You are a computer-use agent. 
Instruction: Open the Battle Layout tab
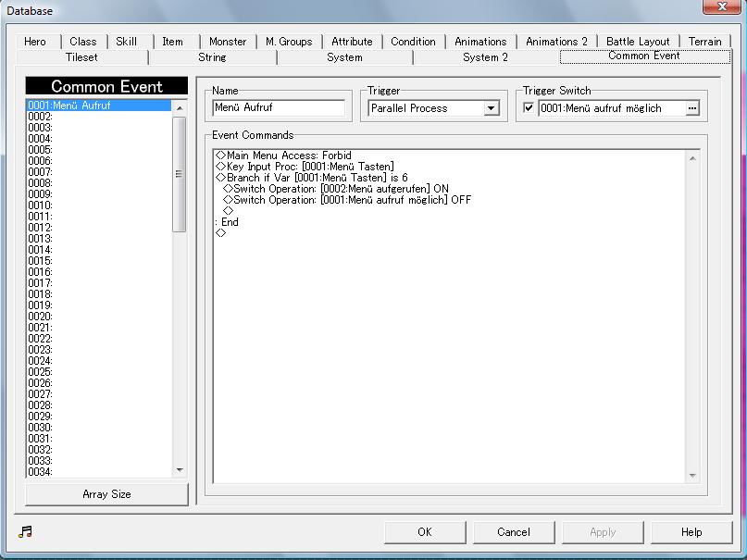coord(638,42)
